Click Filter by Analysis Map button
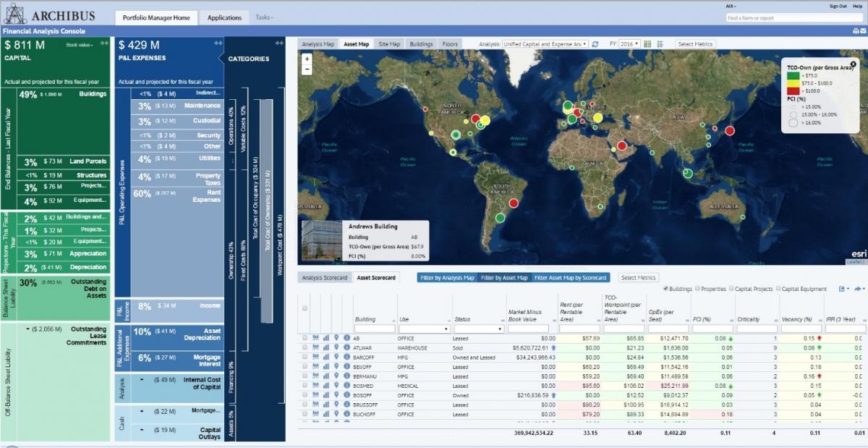 pyautogui.click(x=448, y=277)
